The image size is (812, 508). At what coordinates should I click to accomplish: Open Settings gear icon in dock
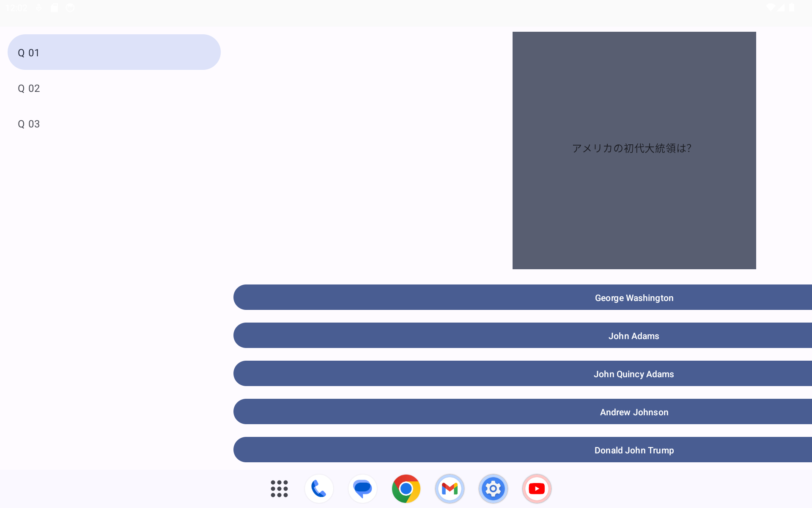pos(493,489)
